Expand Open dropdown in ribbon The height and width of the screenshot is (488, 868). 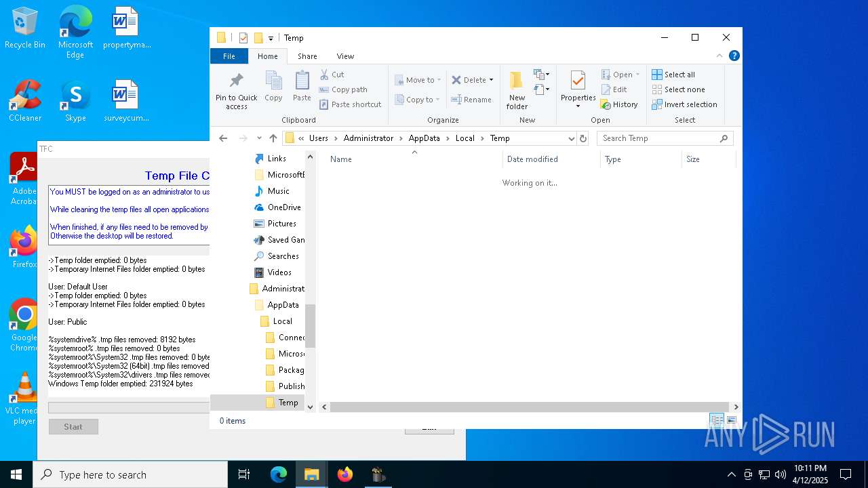pos(637,75)
